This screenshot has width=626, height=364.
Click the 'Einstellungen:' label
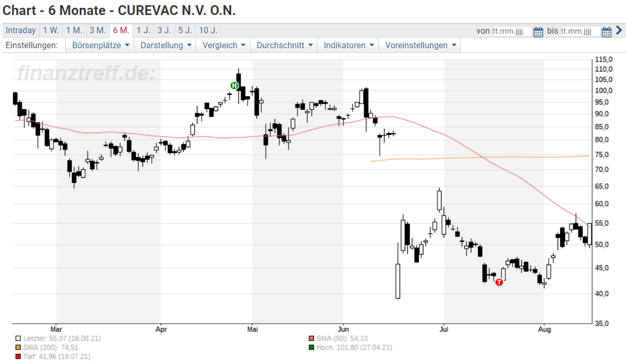click(32, 45)
